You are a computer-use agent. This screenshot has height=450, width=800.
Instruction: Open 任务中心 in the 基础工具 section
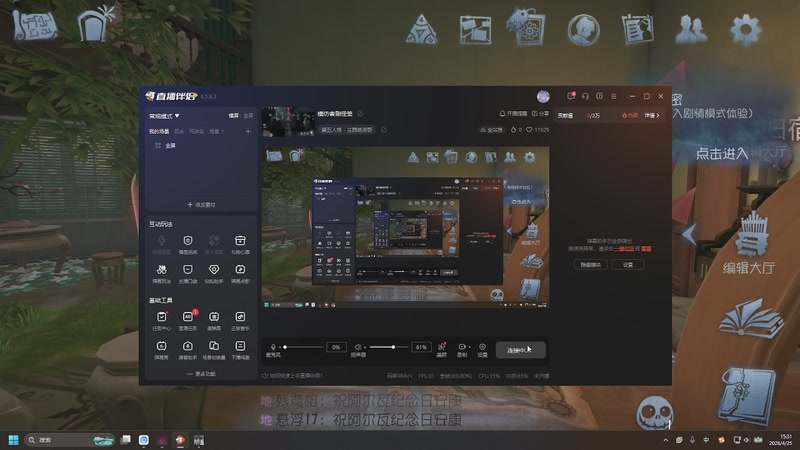tap(161, 317)
